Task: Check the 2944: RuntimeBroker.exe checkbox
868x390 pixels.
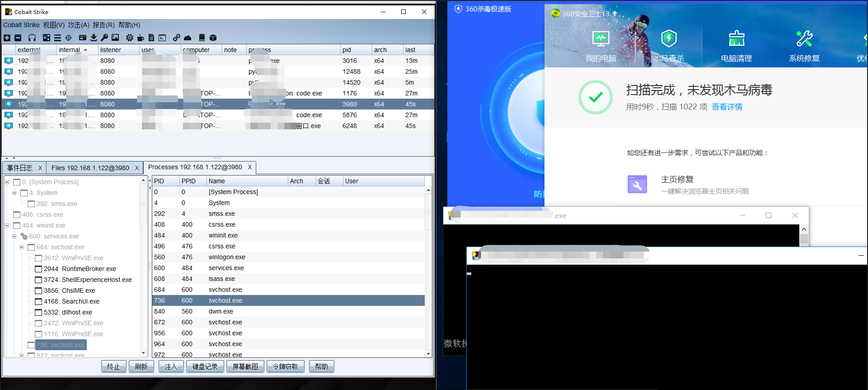Action: point(38,269)
